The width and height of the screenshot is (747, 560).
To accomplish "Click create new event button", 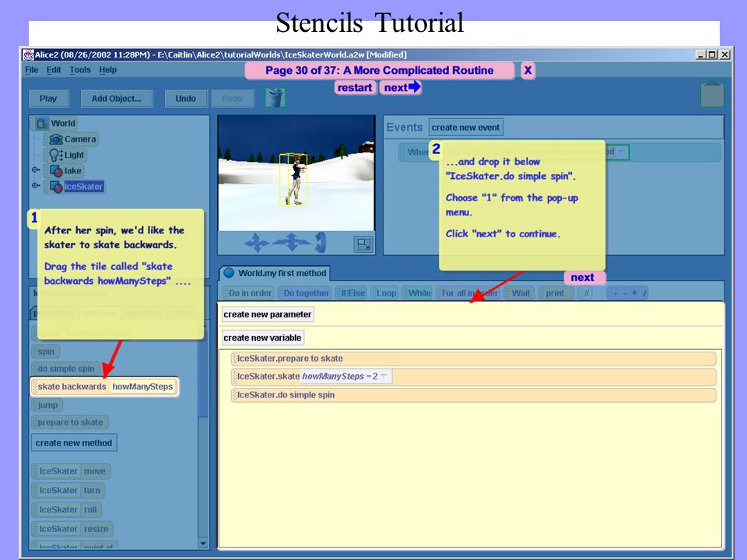I will coord(465,127).
